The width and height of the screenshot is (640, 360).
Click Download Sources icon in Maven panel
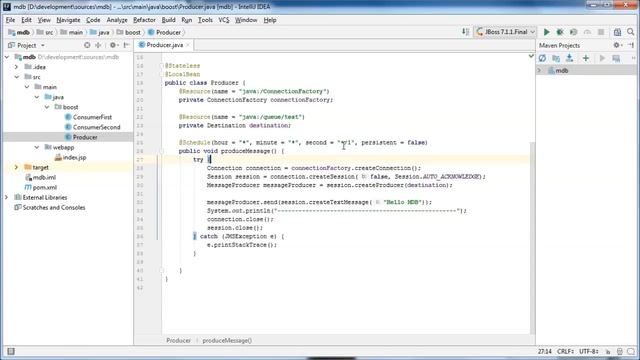[569, 58]
